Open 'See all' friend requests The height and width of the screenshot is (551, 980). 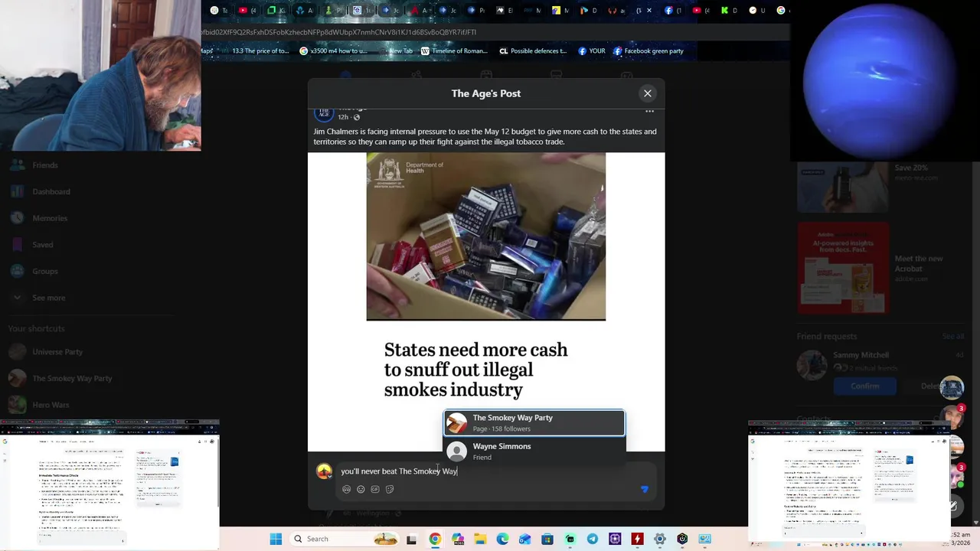[x=953, y=337]
